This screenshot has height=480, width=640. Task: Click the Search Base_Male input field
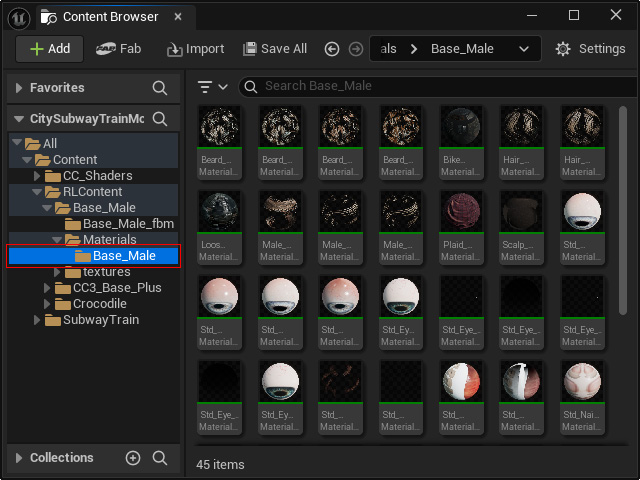[437, 86]
